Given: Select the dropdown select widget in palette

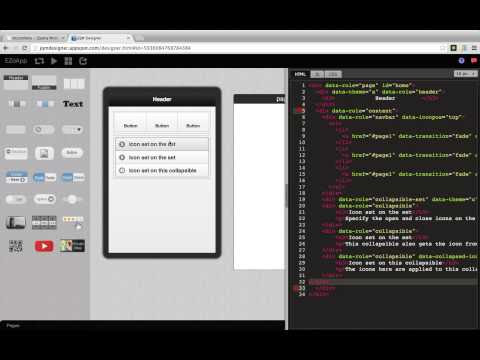Looking at the screenshot, I should coord(72,129).
